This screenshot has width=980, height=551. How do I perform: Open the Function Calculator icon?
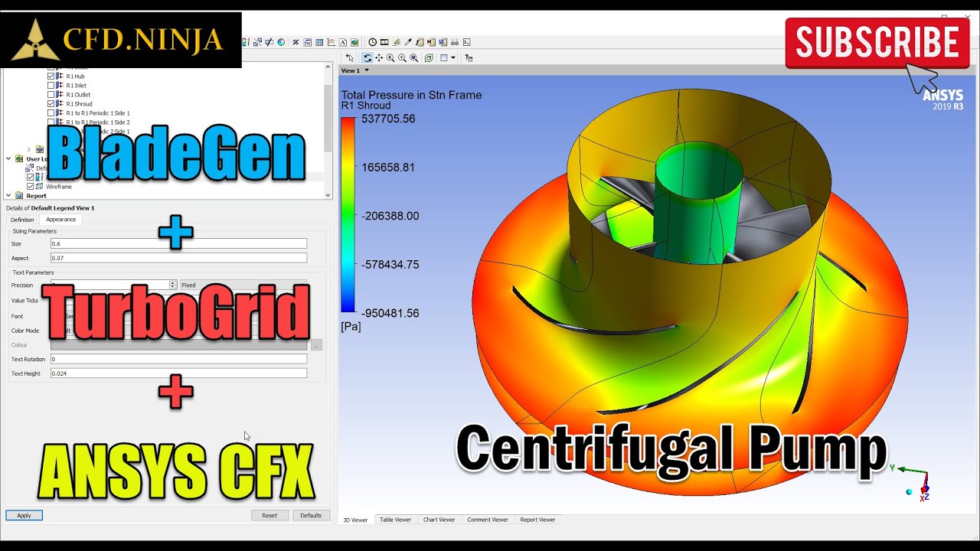[420, 42]
